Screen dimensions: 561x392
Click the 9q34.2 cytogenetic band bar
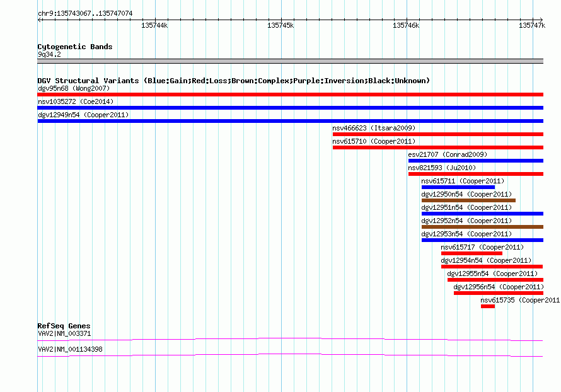tap(290, 61)
